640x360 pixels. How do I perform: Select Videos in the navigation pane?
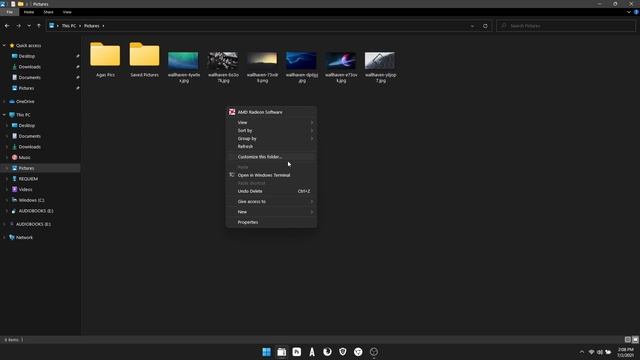click(x=25, y=189)
